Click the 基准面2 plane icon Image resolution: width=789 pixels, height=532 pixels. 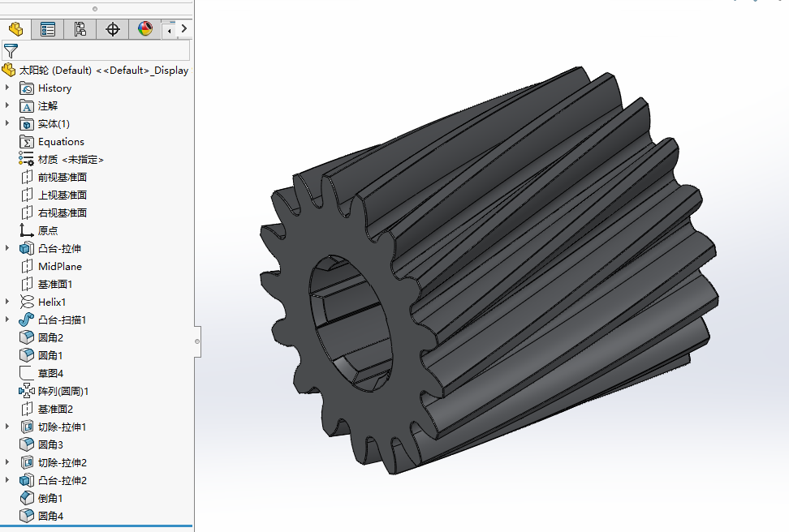coord(27,409)
